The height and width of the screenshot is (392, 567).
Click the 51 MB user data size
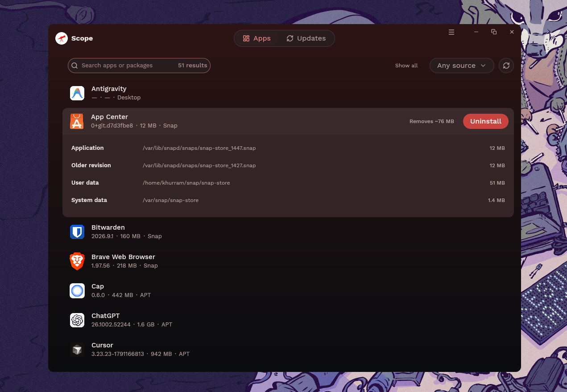coord(497,183)
